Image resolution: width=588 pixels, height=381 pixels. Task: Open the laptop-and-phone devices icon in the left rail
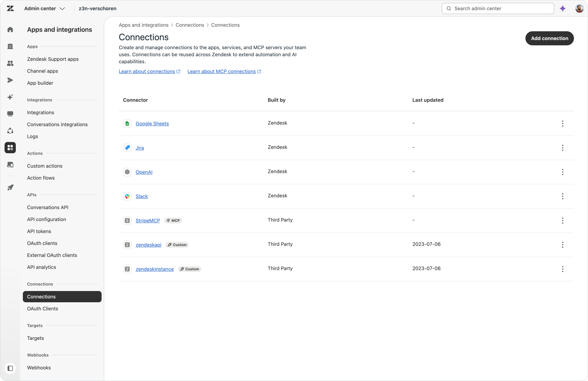point(10,164)
